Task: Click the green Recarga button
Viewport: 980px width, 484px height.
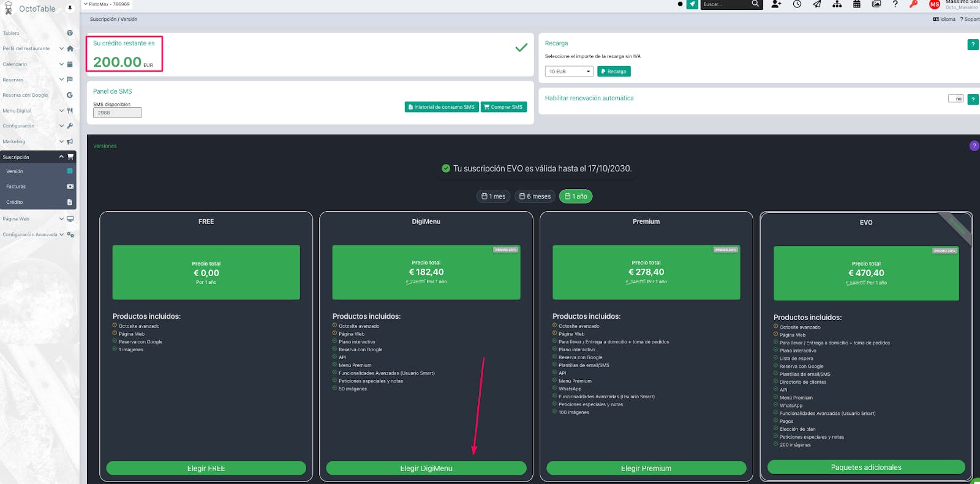Action: click(614, 72)
